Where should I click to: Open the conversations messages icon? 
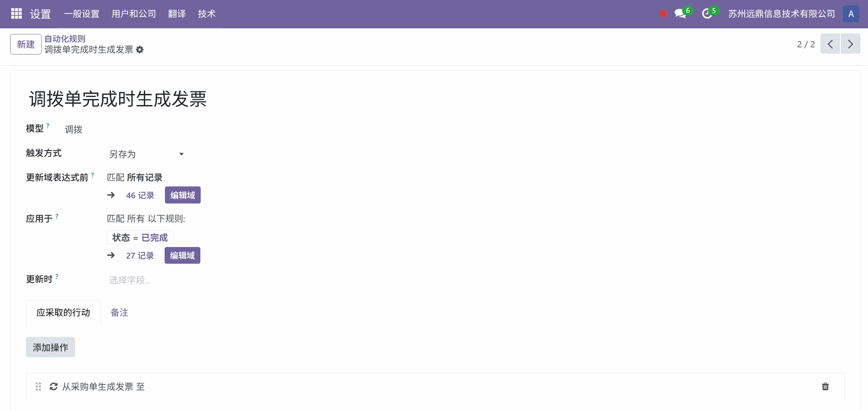pos(681,14)
